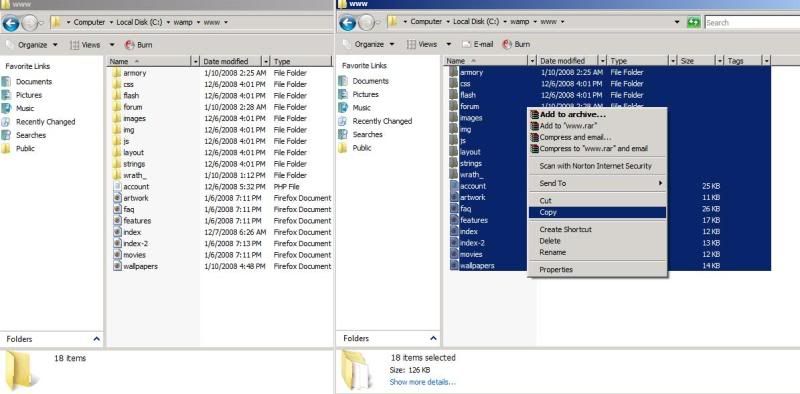This screenshot has width=800, height=394.
Task: Open Recently Changed link in right window
Action: pyautogui.click(x=382, y=121)
